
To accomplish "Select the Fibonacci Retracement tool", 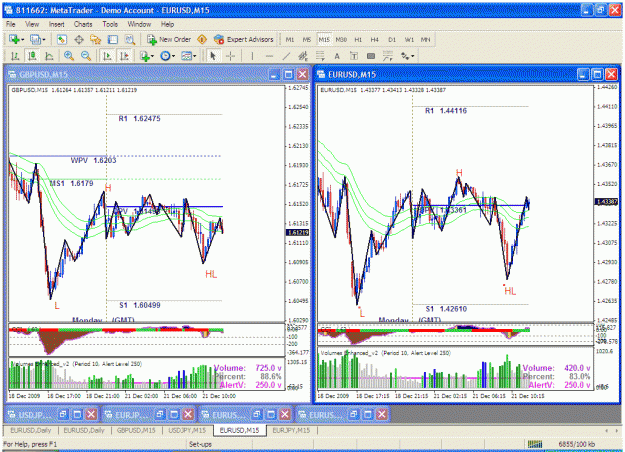I will click(320, 56).
